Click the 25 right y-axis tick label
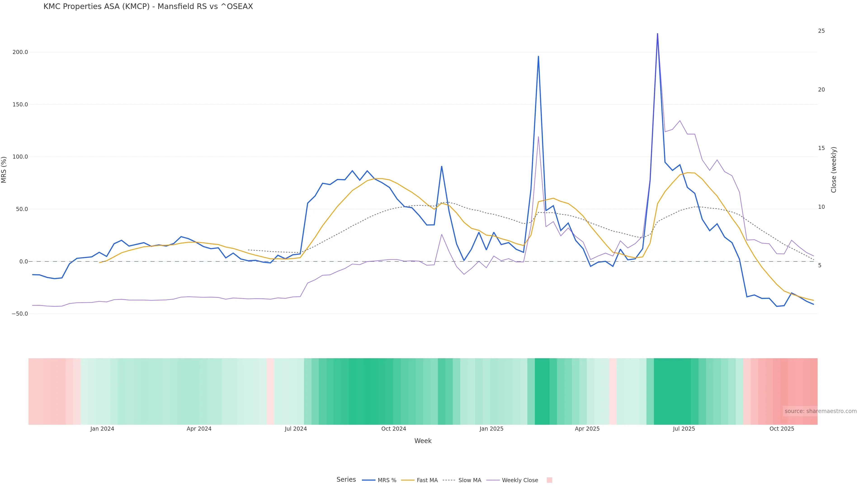This screenshot has width=868, height=488. tap(821, 31)
